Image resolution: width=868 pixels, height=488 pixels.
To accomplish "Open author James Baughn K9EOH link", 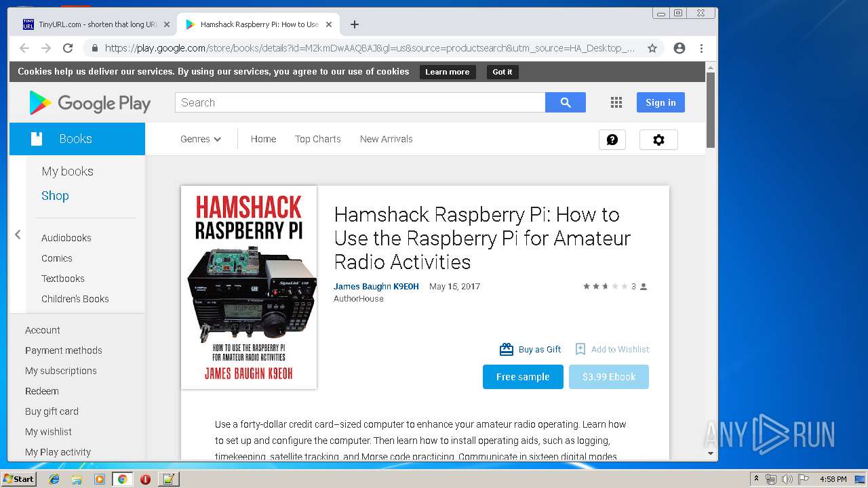I will coord(376,287).
